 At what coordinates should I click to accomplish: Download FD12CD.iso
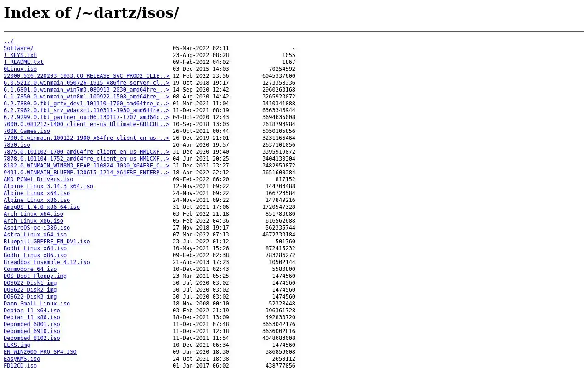(20, 365)
